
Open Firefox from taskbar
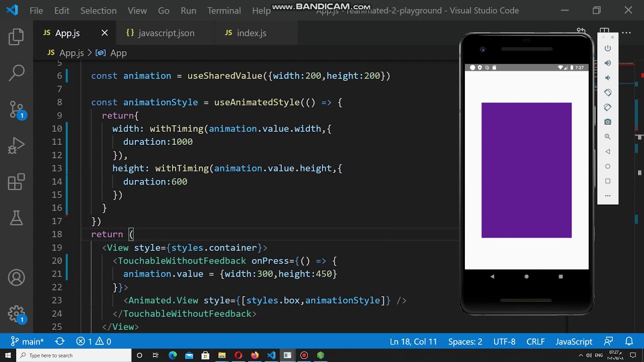tap(255, 355)
